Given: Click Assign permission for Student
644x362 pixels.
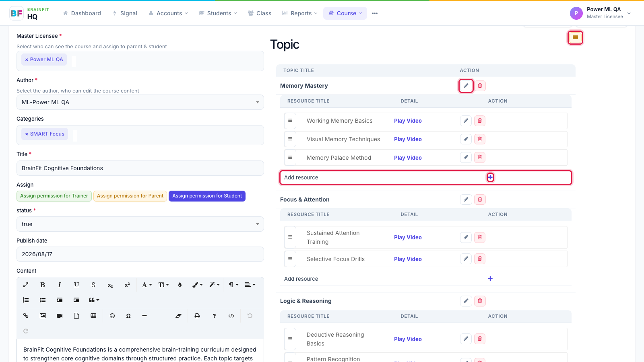Looking at the screenshot, I should pyautogui.click(x=207, y=196).
